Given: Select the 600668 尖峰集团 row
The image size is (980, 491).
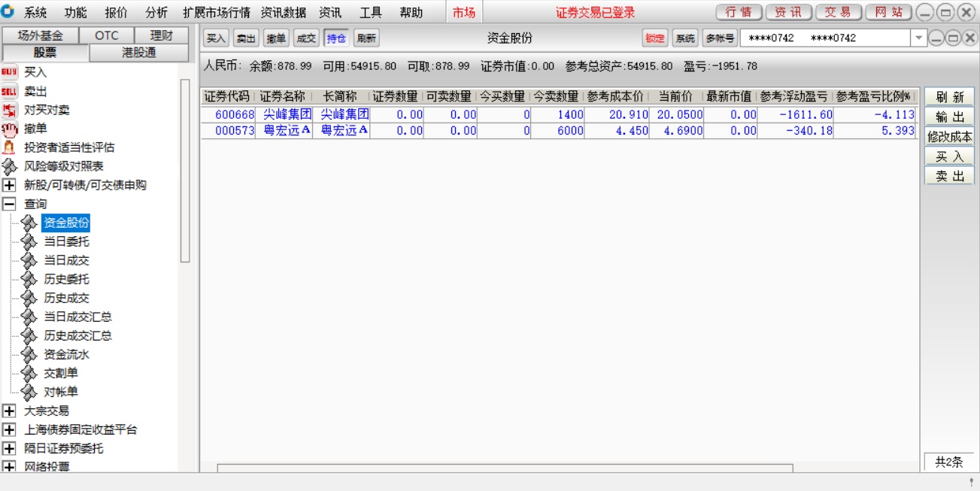Looking at the screenshot, I should click(559, 115).
